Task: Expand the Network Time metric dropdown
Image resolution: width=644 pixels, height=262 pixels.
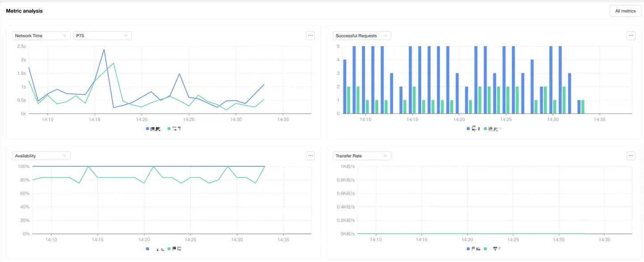Action: coord(41,36)
